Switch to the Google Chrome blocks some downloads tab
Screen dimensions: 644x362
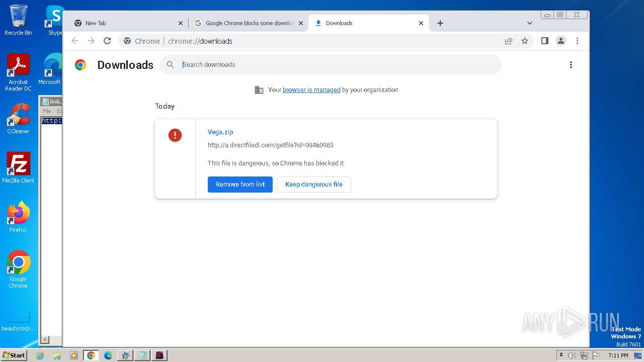coord(249,23)
